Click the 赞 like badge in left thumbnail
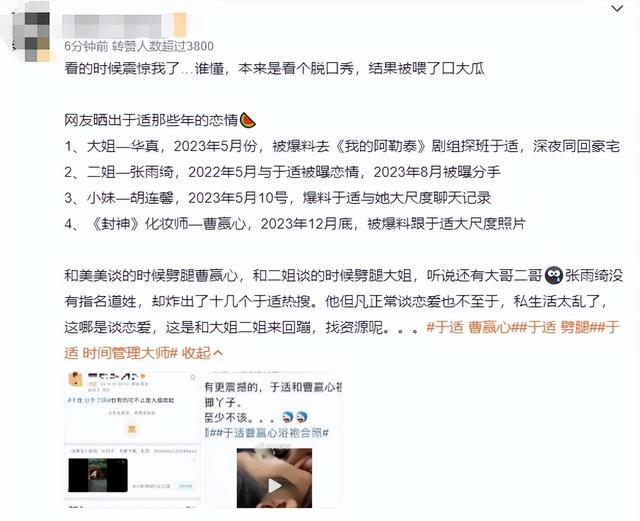 132,429
